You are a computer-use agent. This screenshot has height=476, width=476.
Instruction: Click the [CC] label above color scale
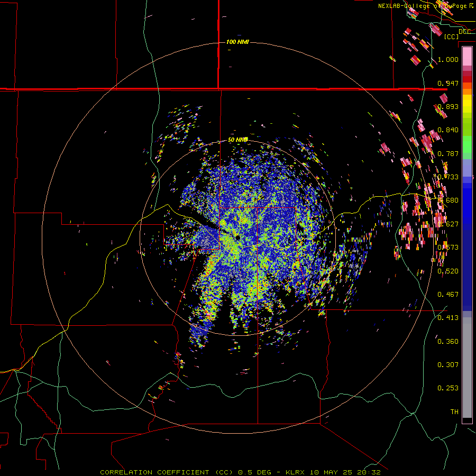point(452,36)
